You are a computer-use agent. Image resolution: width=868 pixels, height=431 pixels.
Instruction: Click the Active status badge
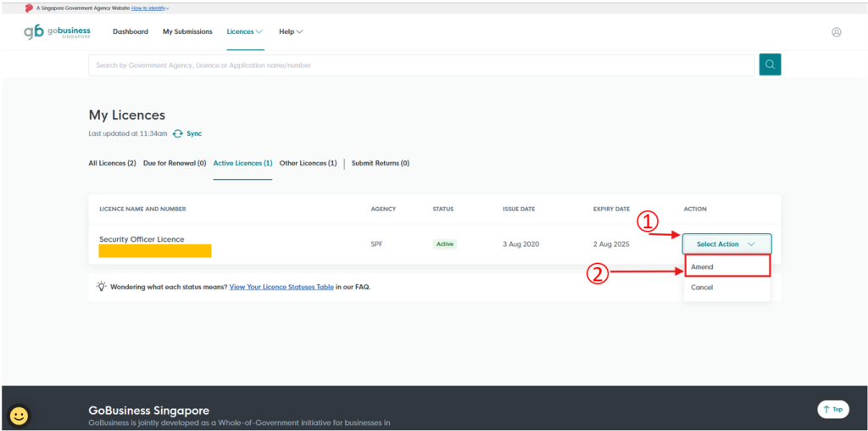tap(444, 243)
